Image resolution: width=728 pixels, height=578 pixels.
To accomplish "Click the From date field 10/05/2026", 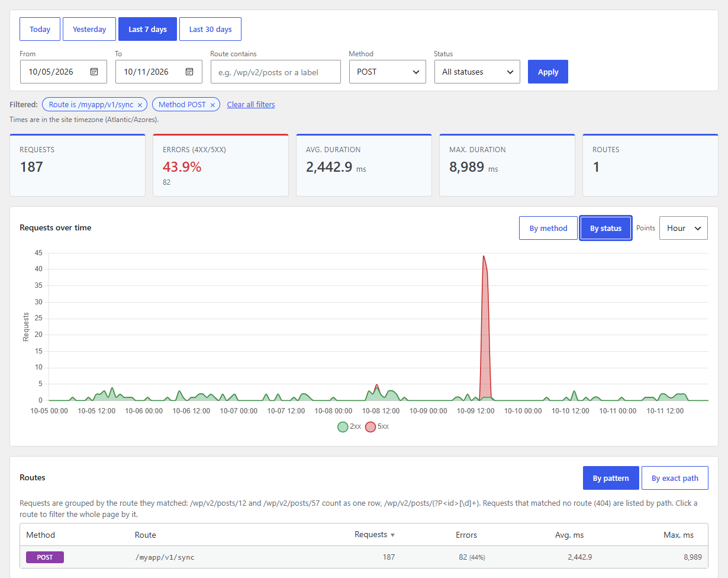I will [63, 72].
